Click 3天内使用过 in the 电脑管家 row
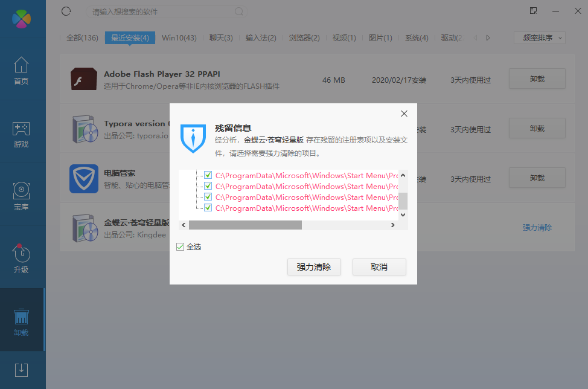This screenshot has height=389, width=588. click(471, 179)
